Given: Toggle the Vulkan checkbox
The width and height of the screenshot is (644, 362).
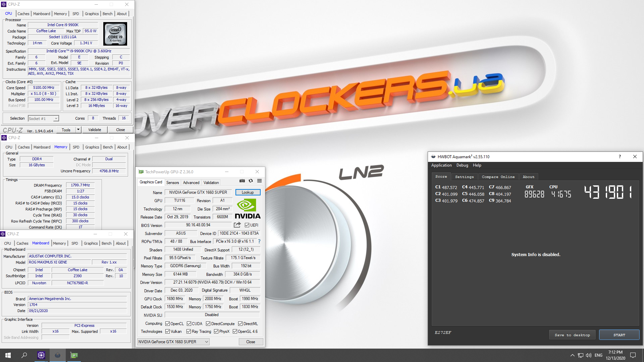Looking at the screenshot, I should [x=167, y=331].
